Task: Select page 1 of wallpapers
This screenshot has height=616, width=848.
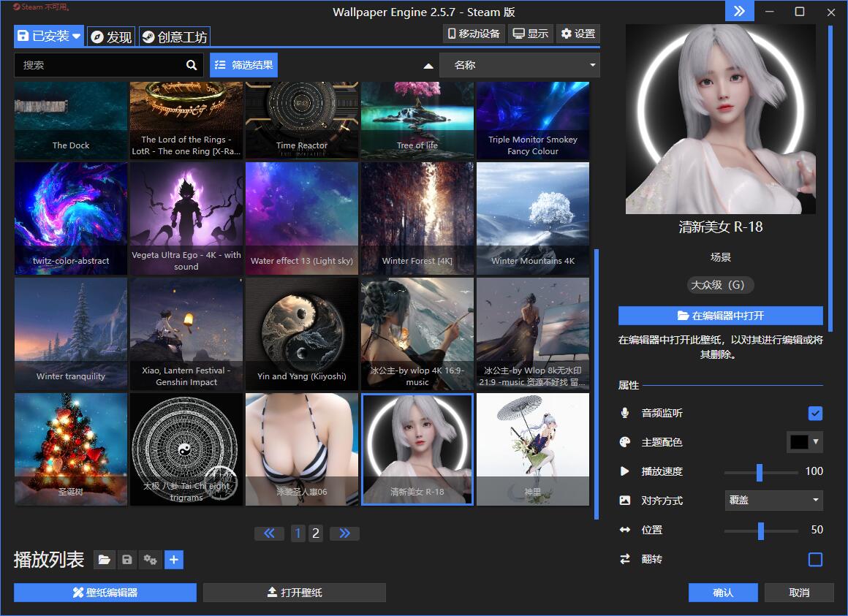Action: pyautogui.click(x=298, y=534)
